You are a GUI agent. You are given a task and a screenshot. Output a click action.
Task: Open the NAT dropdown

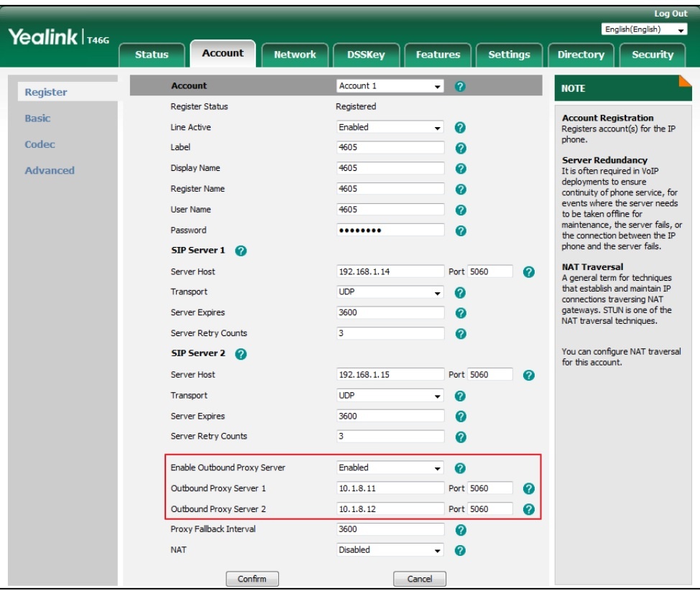[390, 550]
